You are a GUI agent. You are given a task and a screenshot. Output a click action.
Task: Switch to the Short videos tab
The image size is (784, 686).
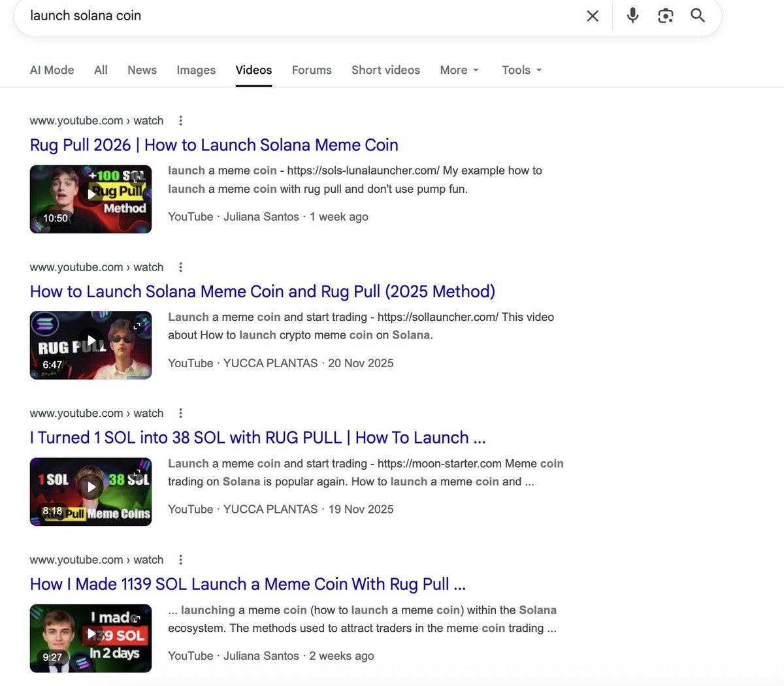385,70
